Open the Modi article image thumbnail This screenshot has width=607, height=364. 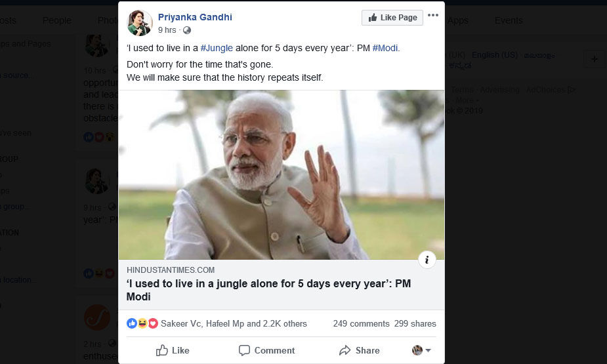pyautogui.click(x=281, y=174)
